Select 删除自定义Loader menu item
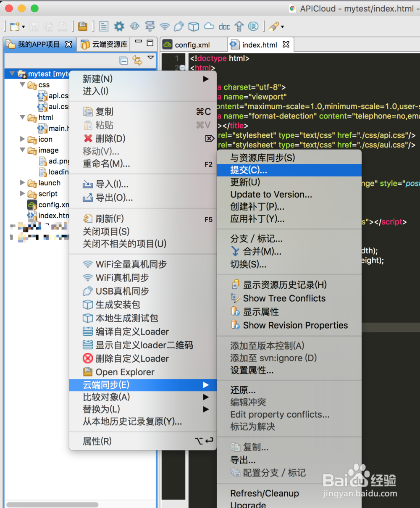The image size is (420, 508). [x=143, y=358]
